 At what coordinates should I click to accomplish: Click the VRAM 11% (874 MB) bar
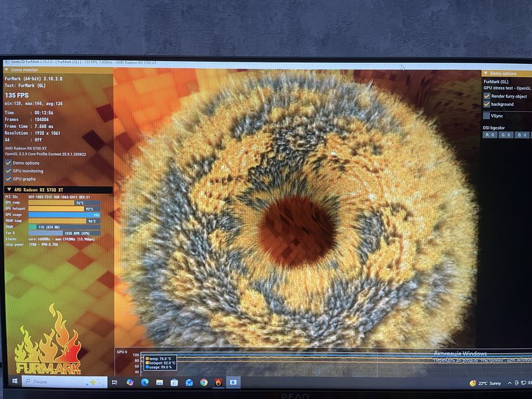(64, 227)
